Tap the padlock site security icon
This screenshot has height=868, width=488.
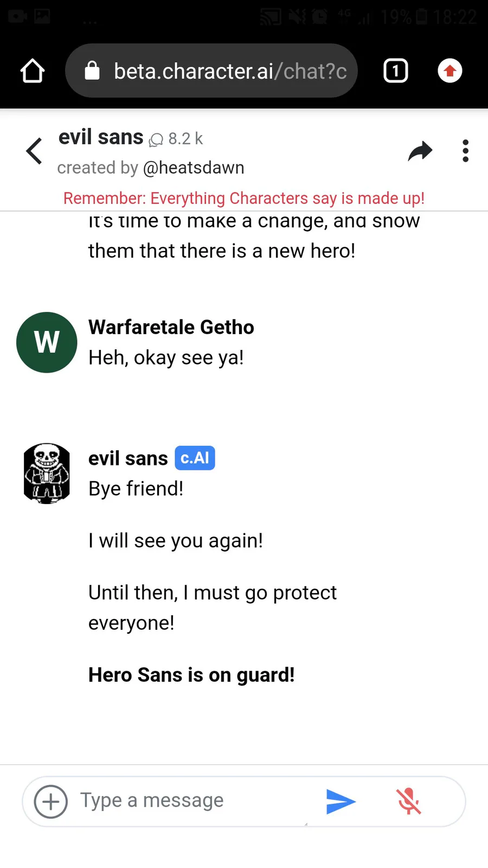pos(92,71)
